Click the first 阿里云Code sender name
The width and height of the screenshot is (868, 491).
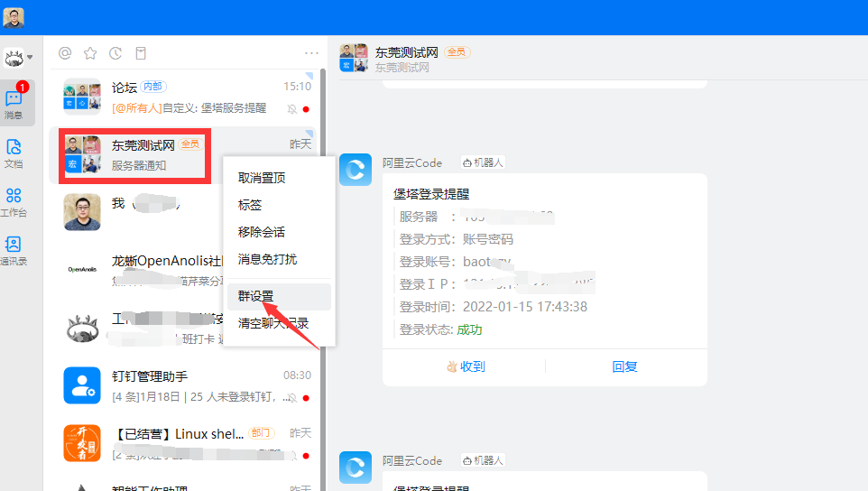412,163
